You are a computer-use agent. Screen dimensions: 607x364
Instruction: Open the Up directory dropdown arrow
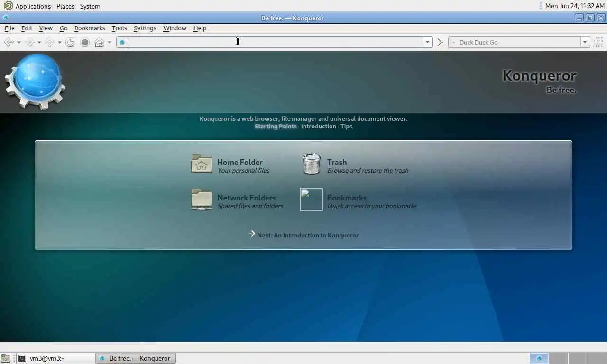tap(59, 42)
